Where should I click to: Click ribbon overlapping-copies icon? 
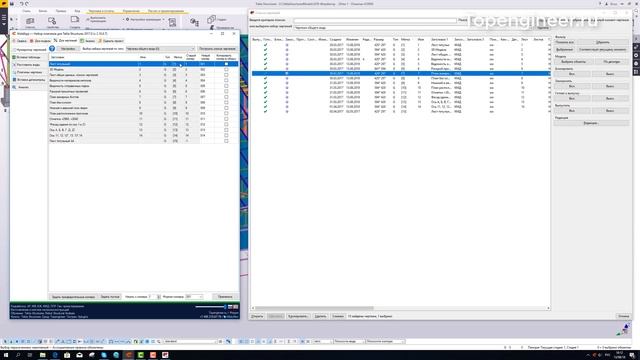(211, 19)
